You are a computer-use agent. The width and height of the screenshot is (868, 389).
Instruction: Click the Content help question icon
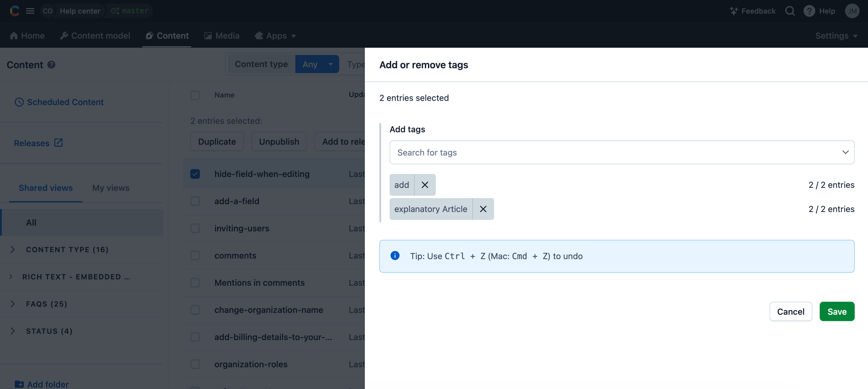pyautogui.click(x=51, y=65)
